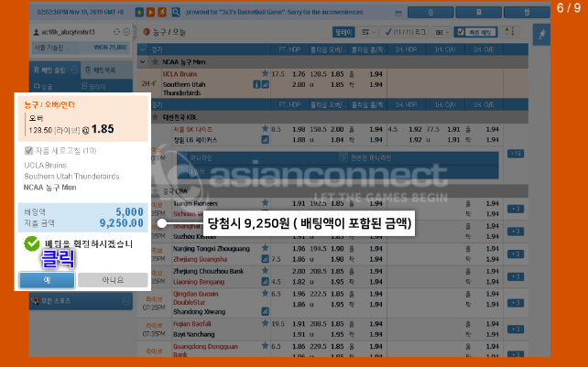Cancel the bet with 아니요 button

113,280
